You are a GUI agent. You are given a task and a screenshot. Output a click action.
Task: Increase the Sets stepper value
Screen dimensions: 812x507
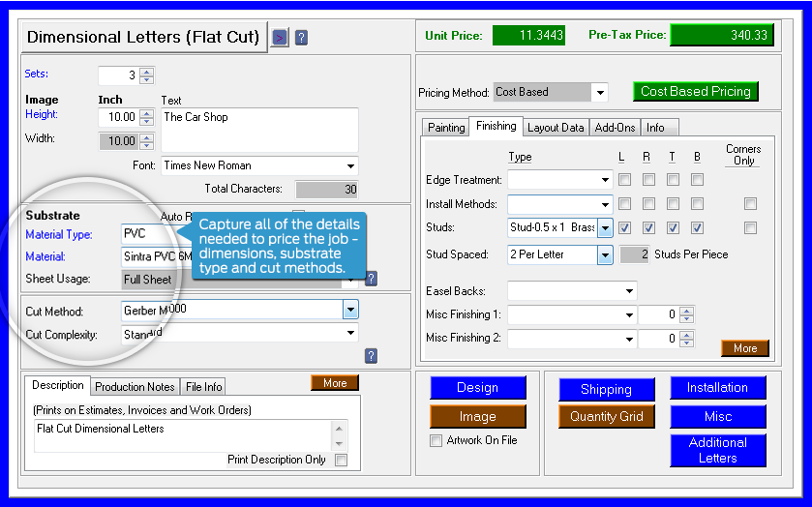pos(146,71)
